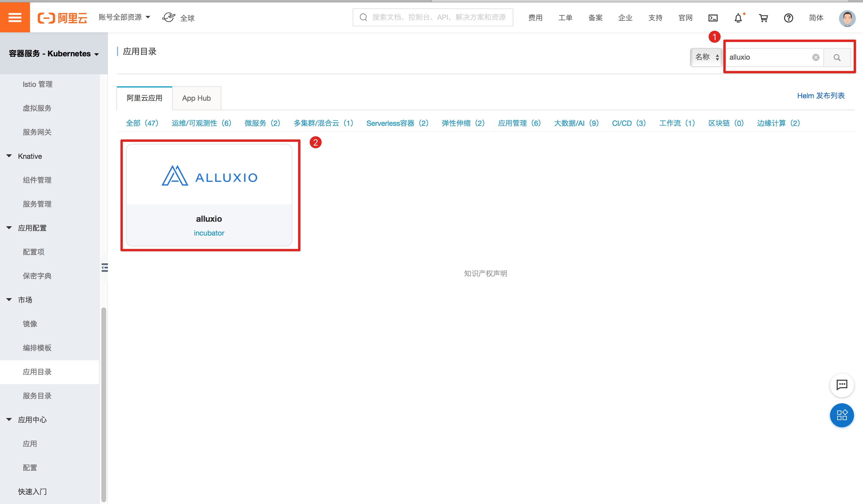Viewport: 863px width, 504px height.
Task: Collapse the 市场 sidebar group
Action: click(x=9, y=300)
